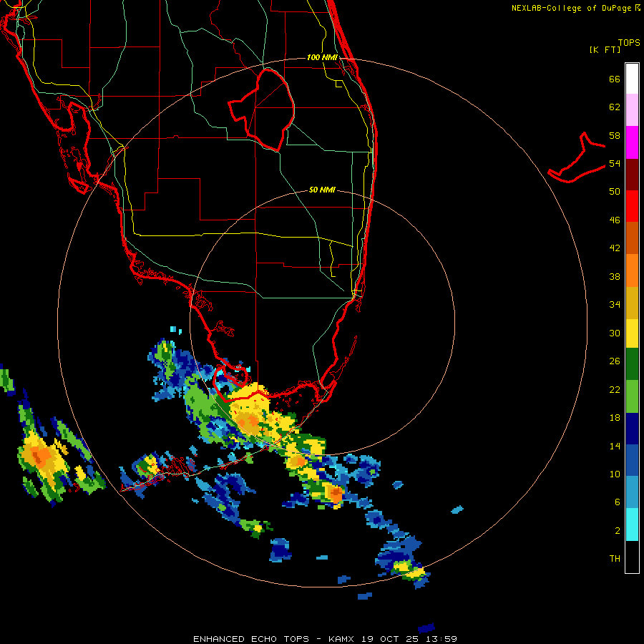This screenshot has height=644, width=644.
Task: Click the 42 value on the legend
Action: [x=615, y=248]
